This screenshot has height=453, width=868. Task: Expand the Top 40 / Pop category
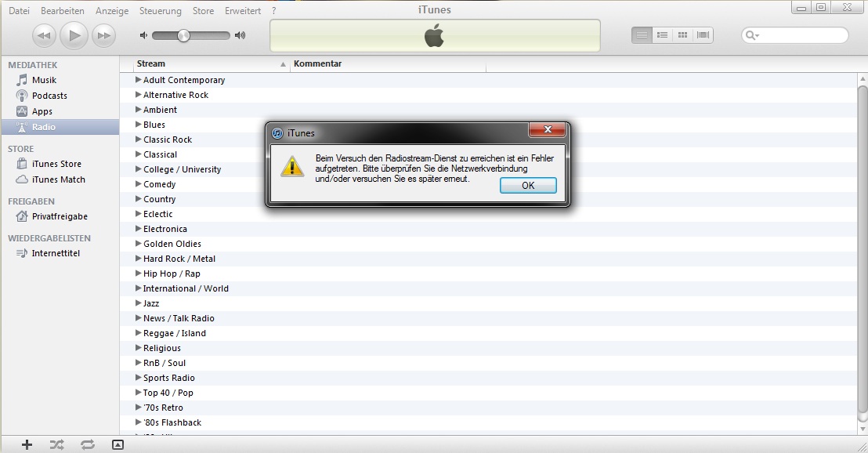pyautogui.click(x=139, y=393)
